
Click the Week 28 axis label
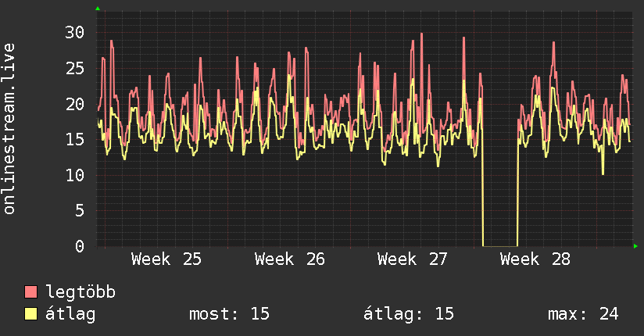pyautogui.click(x=535, y=259)
